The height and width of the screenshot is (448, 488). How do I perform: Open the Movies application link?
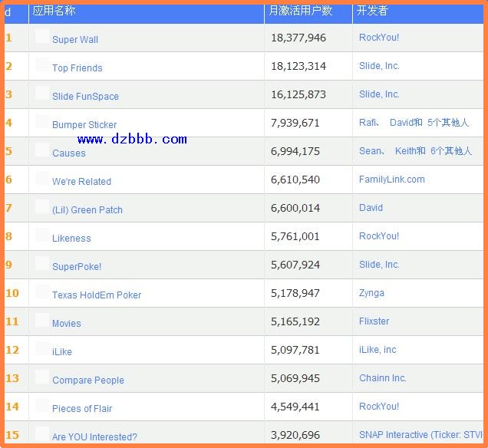pyautogui.click(x=66, y=323)
